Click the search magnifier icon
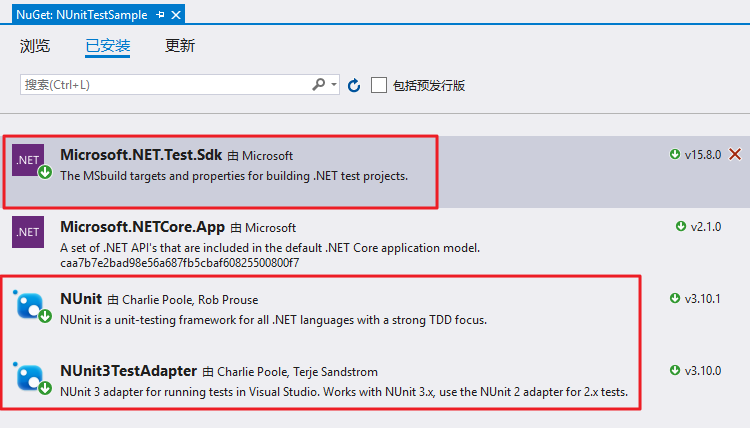The image size is (750, 428). pos(319,85)
